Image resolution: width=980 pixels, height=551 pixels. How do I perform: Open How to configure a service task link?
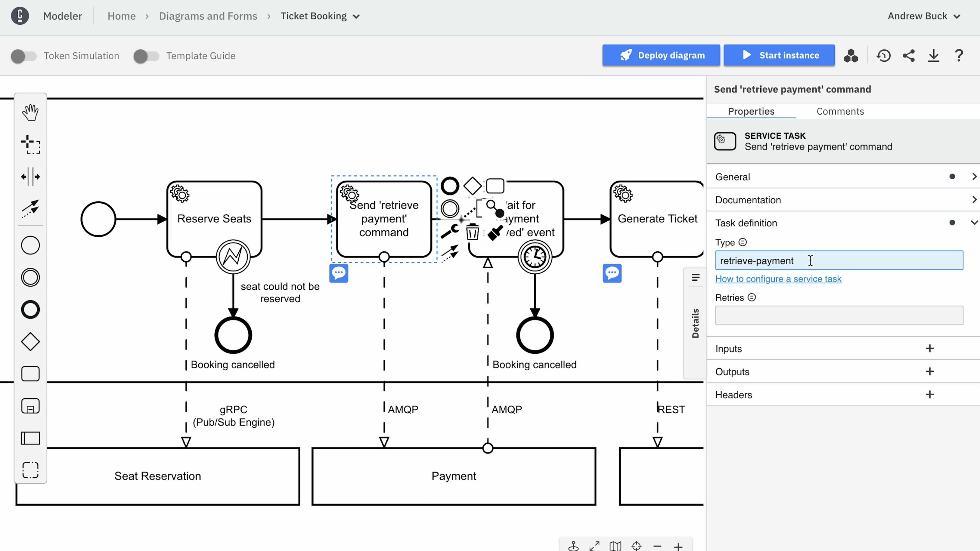tap(778, 279)
